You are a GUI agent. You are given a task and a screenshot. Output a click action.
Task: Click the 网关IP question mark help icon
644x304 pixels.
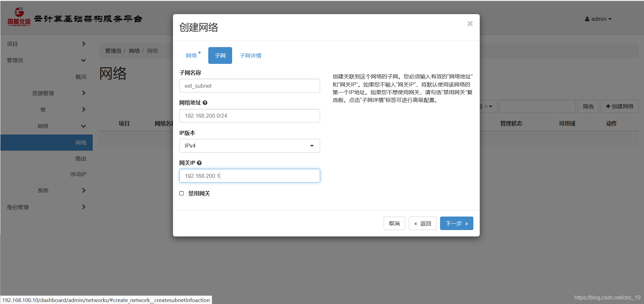pyautogui.click(x=199, y=163)
